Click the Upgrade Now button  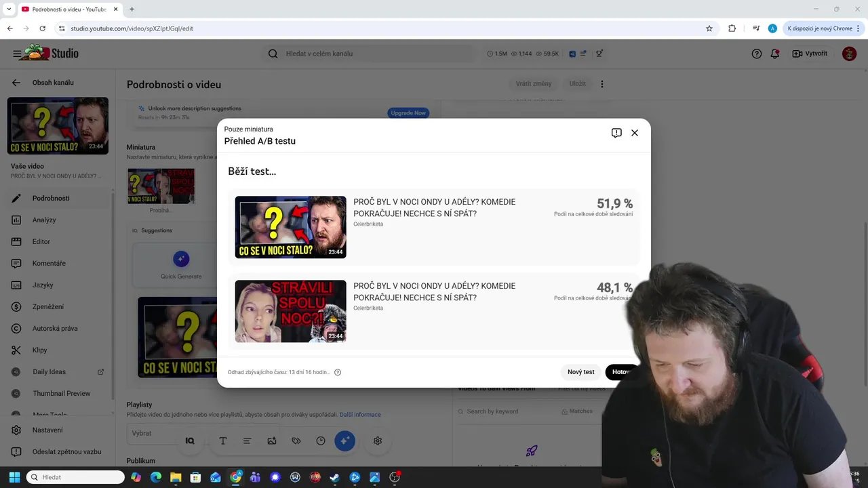[408, 113]
